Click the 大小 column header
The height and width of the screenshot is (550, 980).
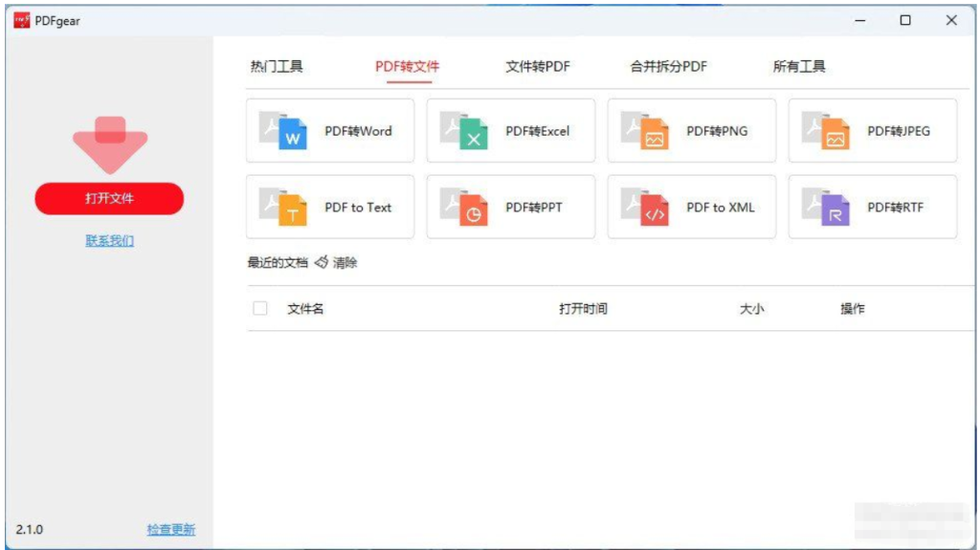752,309
